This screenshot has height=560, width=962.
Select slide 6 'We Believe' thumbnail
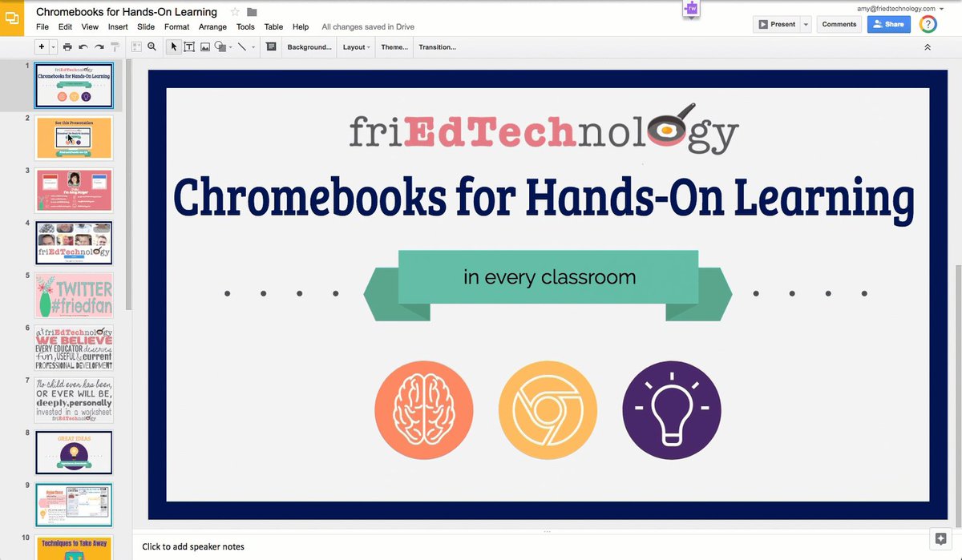[74, 348]
